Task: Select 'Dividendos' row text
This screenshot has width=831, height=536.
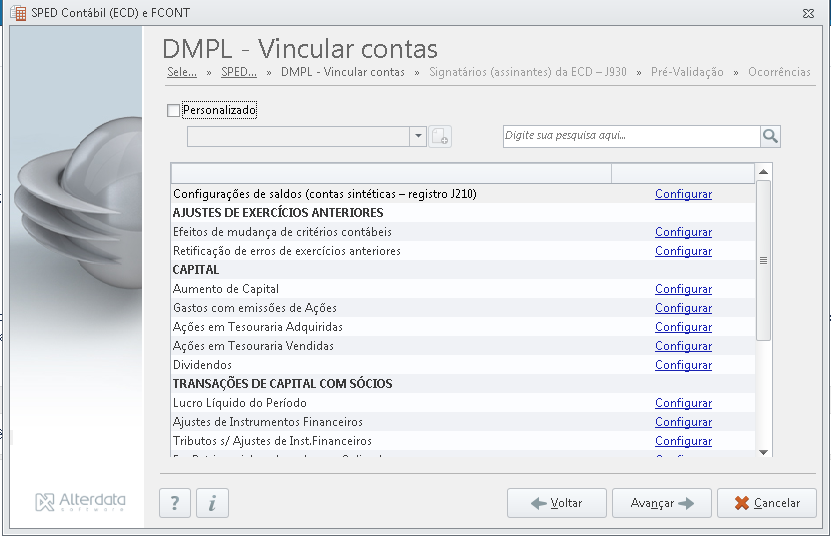Action: tap(202, 365)
